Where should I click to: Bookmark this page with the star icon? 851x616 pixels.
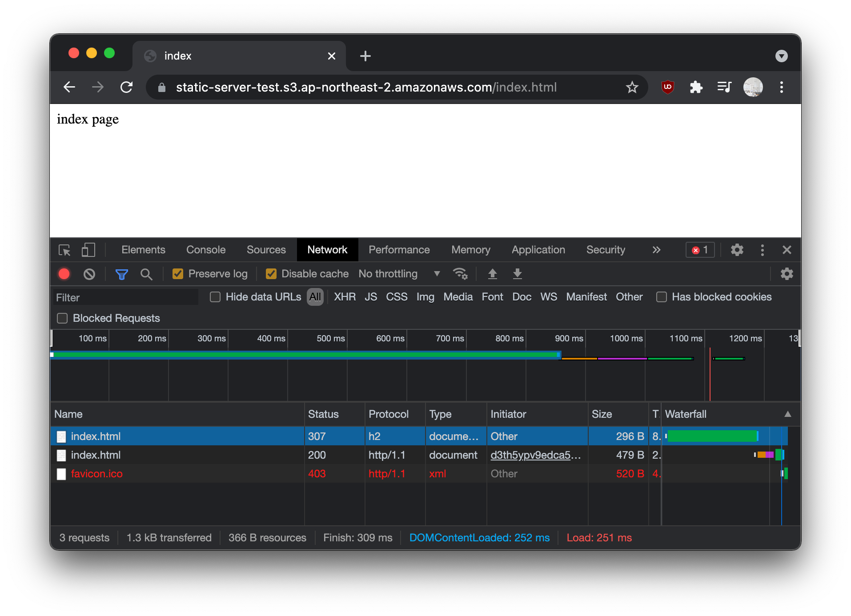632,87
